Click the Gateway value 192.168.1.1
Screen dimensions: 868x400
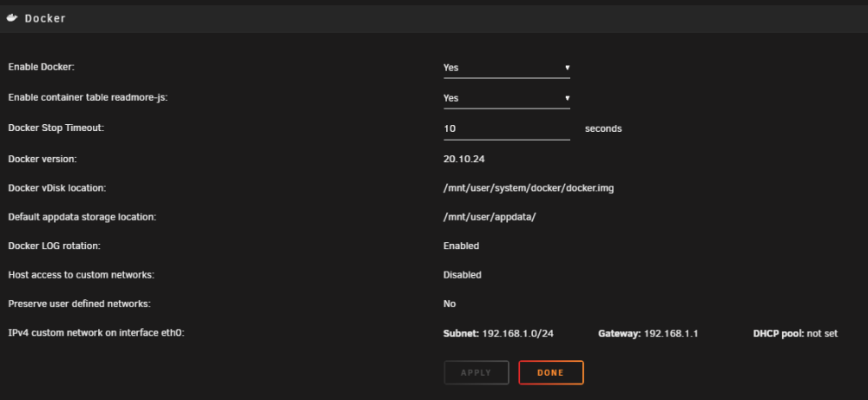671,333
